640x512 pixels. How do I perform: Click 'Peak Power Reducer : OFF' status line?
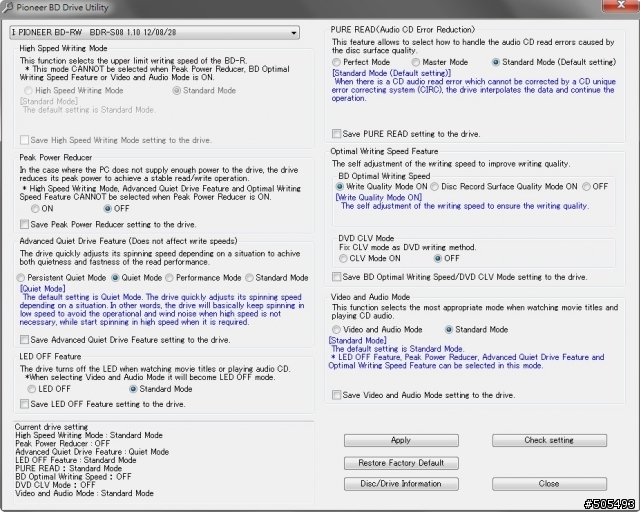pos(63,443)
